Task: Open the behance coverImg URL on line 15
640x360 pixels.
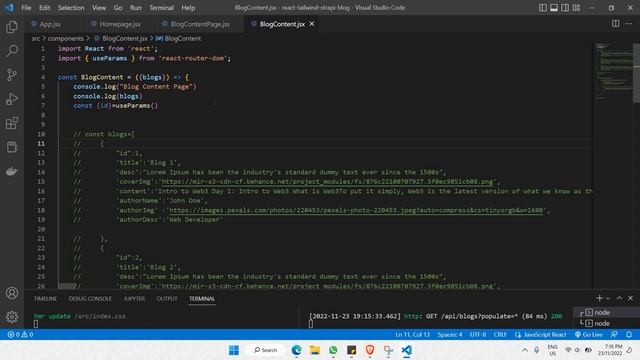Action: 327,182
